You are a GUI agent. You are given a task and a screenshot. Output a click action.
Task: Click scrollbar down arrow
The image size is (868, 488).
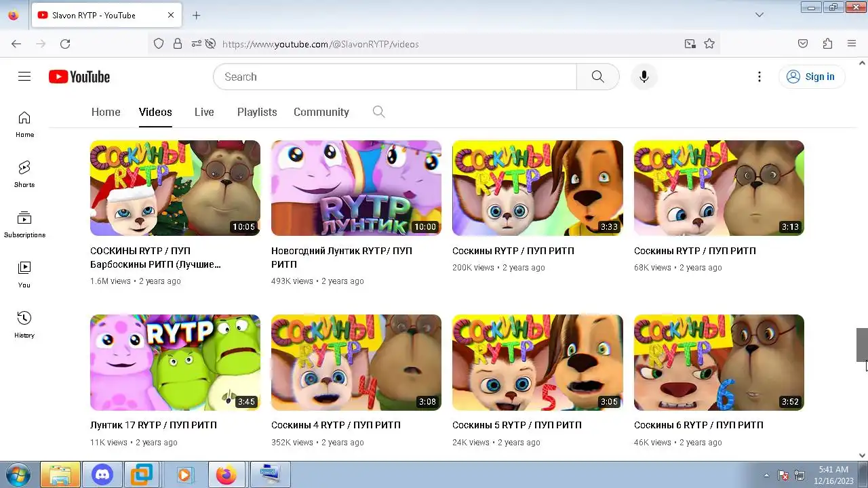(862, 455)
